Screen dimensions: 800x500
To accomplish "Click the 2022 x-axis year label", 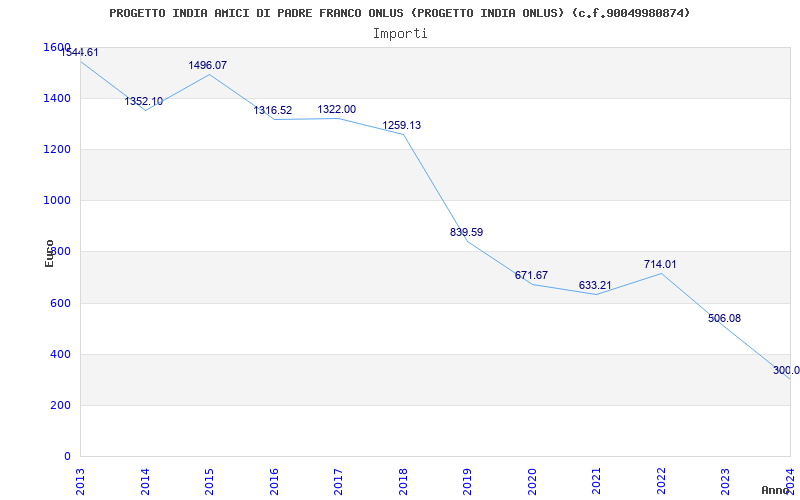I will click(661, 481).
